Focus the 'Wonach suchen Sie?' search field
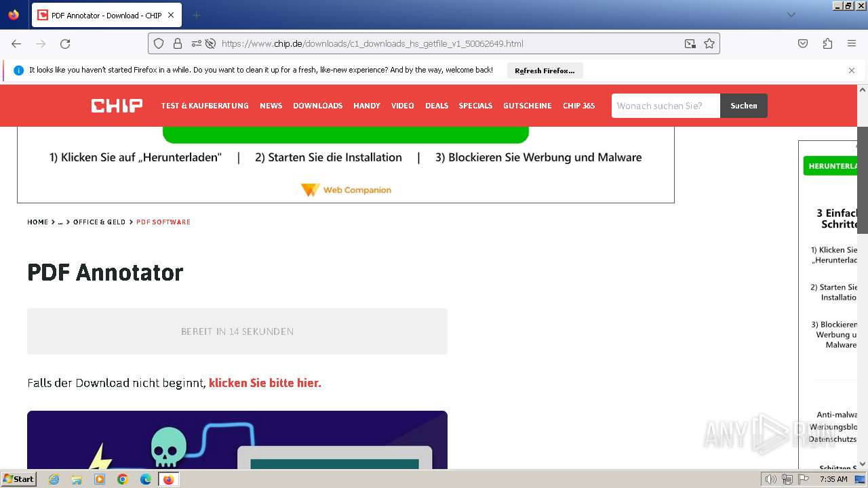The image size is (868, 488). pyautogui.click(x=665, y=106)
